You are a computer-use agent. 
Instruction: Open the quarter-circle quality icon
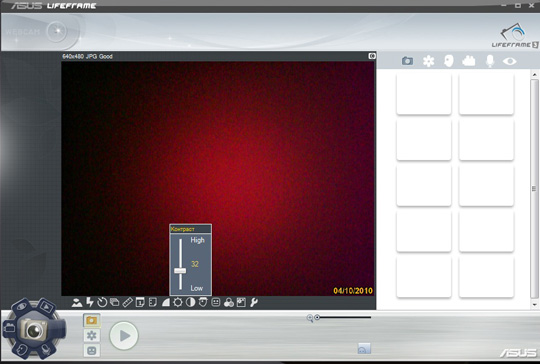pos(166,302)
